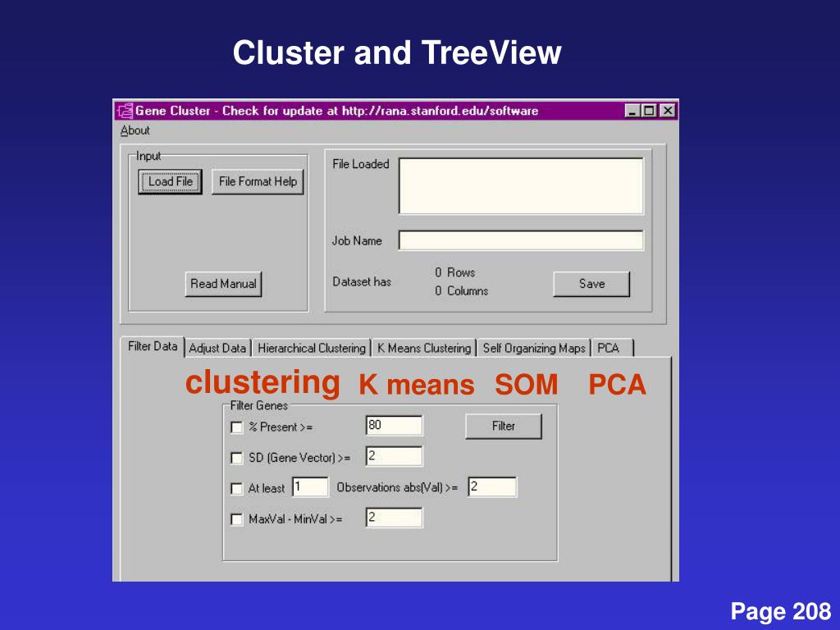Minimize the Gene Cluster window
This screenshot has width=840, height=630.
(x=633, y=111)
